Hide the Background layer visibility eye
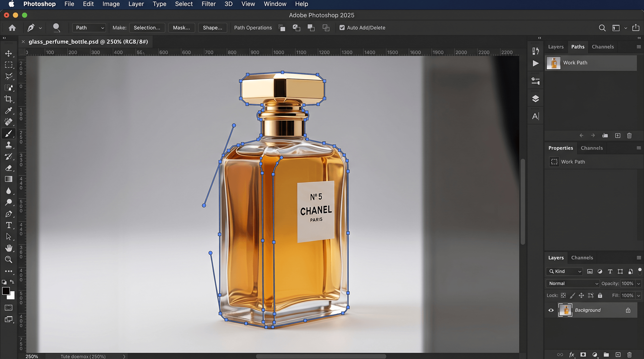Screen dimensions: 644x359 pos(551,310)
